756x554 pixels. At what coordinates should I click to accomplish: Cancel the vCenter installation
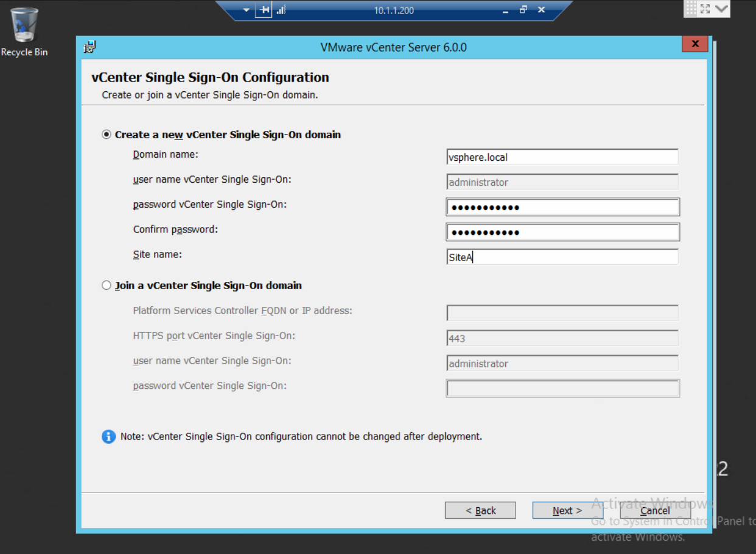point(655,510)
